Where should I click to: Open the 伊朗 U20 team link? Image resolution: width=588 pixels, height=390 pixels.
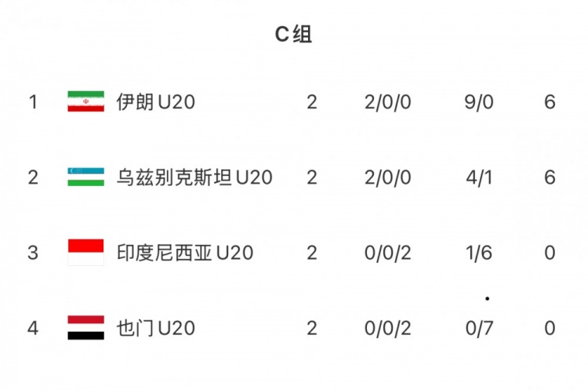coord(155,102)
